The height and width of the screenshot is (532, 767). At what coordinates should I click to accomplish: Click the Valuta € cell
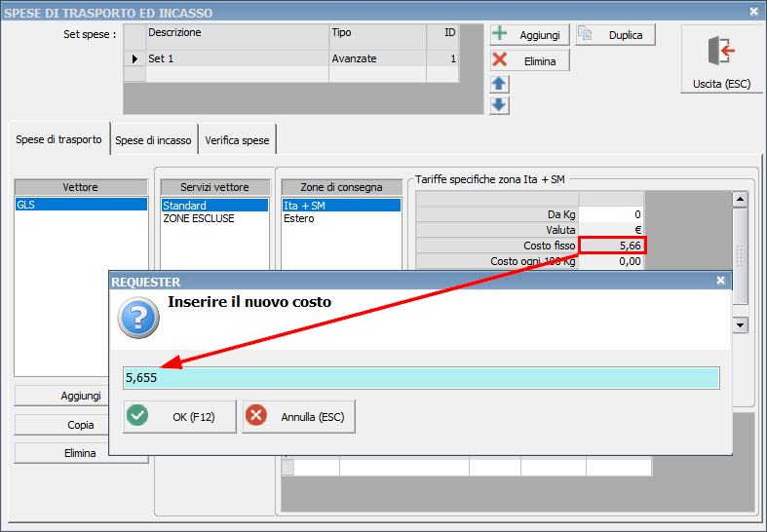(611, 230)
